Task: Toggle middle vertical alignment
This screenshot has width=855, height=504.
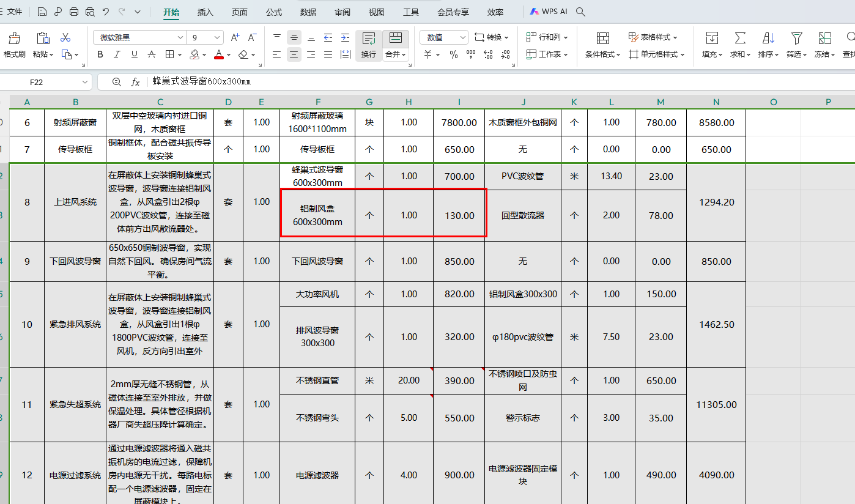Action: [294, 37]
